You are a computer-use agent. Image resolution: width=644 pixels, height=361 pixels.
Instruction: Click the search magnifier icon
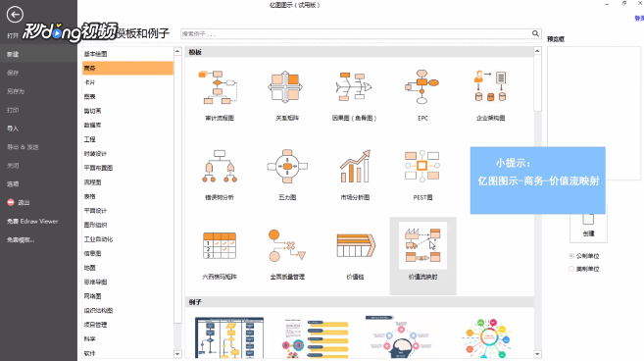[535, 33]
